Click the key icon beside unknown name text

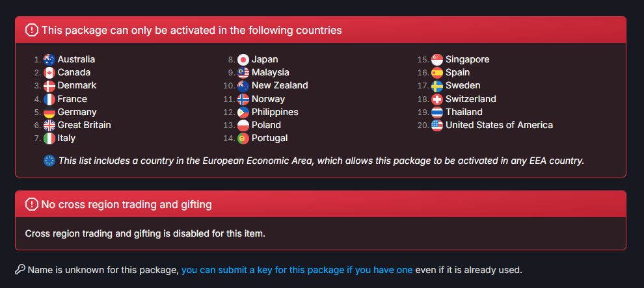click(20, 270)
